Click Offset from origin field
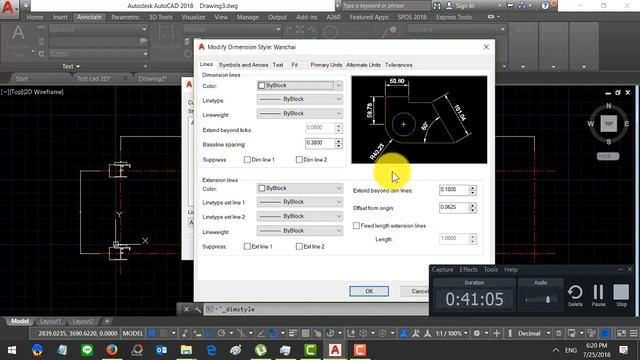Viewport: 640px width, 360px height. (453, 207)
